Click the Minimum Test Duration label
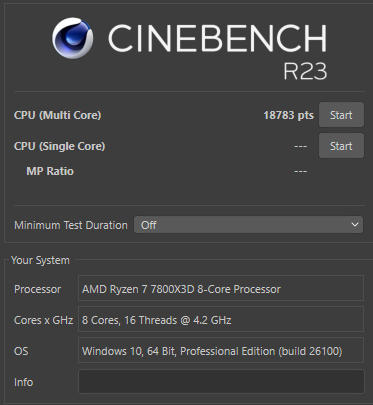373x405 pixels. pyautogui.click(x=71, y=225)
